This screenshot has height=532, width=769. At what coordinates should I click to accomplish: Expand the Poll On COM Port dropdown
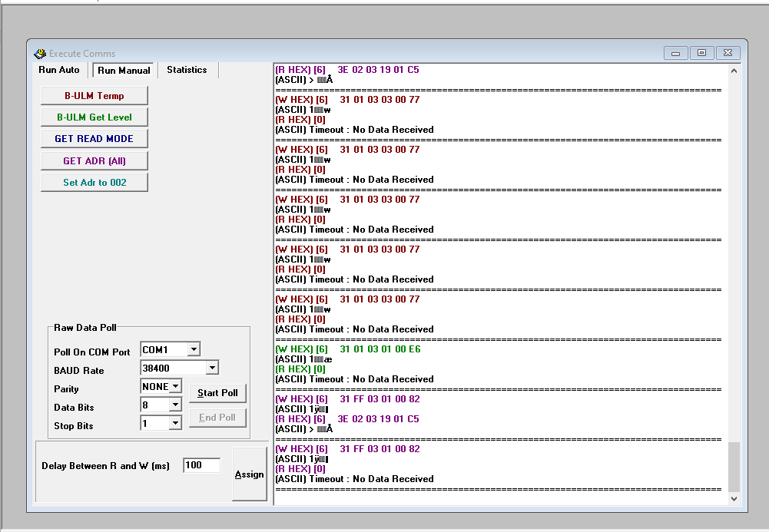click(193, 350)
